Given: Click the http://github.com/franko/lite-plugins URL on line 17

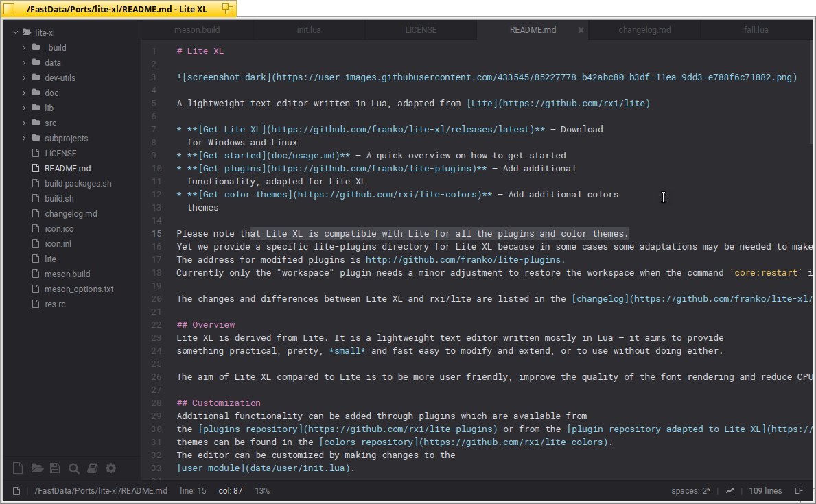Looking at the screenshot, I should 463,259.
